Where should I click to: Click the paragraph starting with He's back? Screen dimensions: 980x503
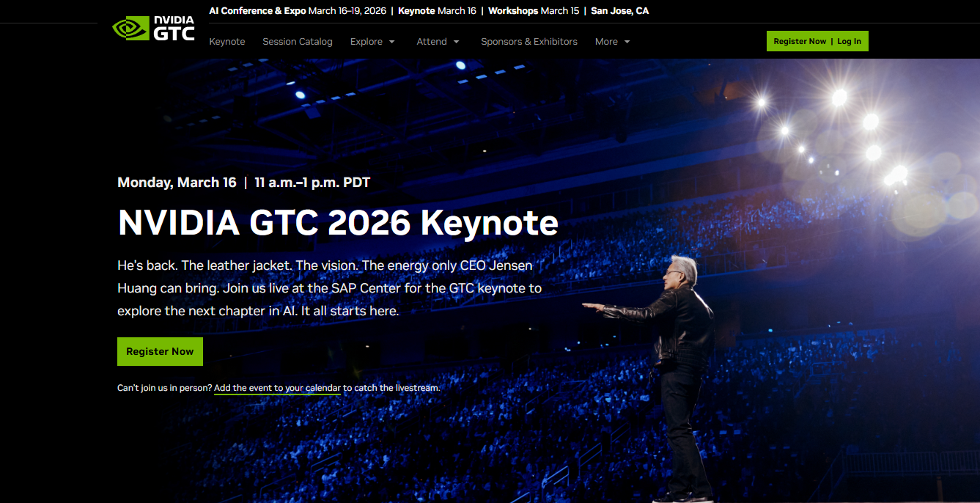[x=329, y=287]
